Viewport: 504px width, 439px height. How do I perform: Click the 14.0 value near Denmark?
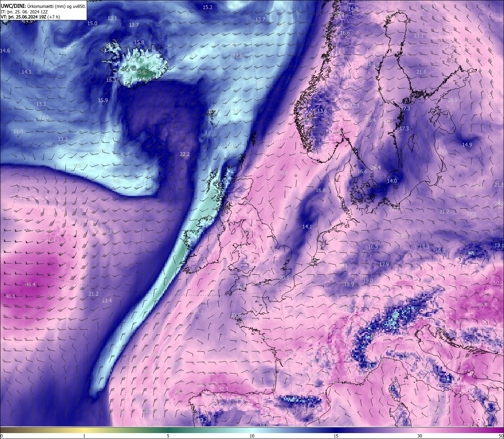coord(392,181)
